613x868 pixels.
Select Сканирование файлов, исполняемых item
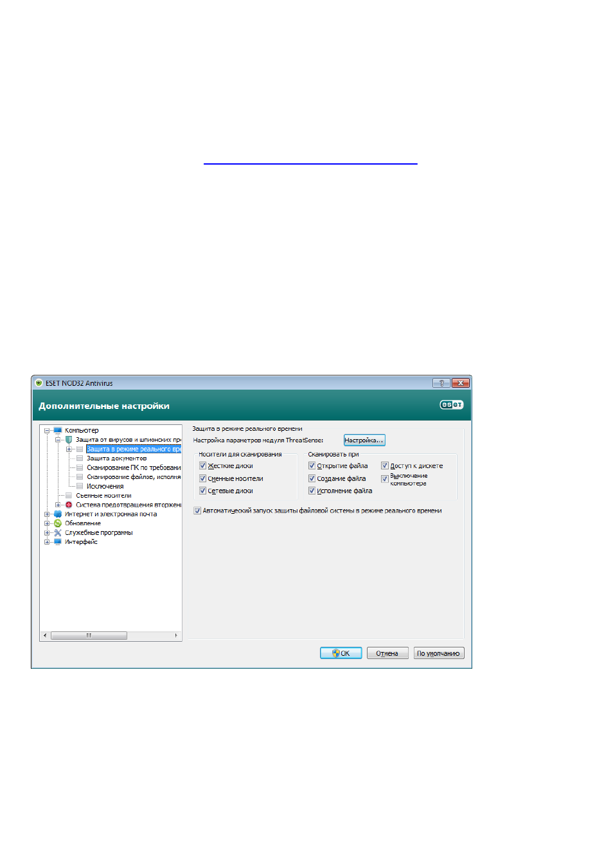click(x=134, y=477)
